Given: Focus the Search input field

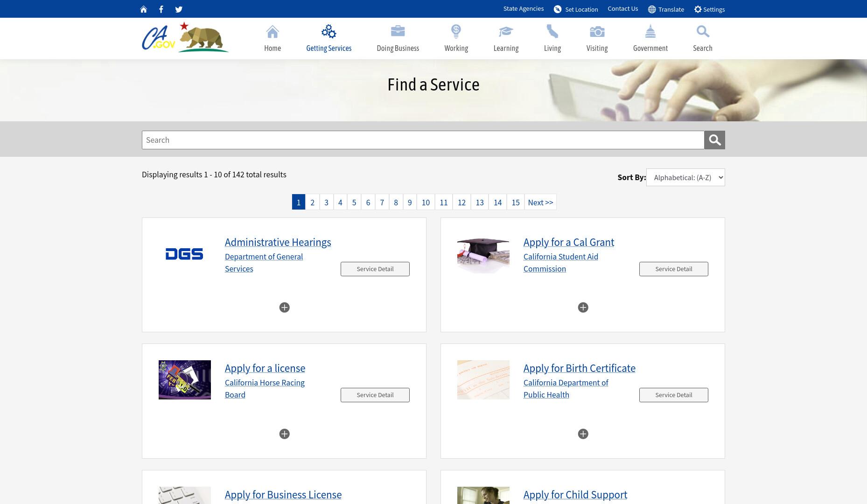Looking at the screenshot, I should click(x=423, y=140).
